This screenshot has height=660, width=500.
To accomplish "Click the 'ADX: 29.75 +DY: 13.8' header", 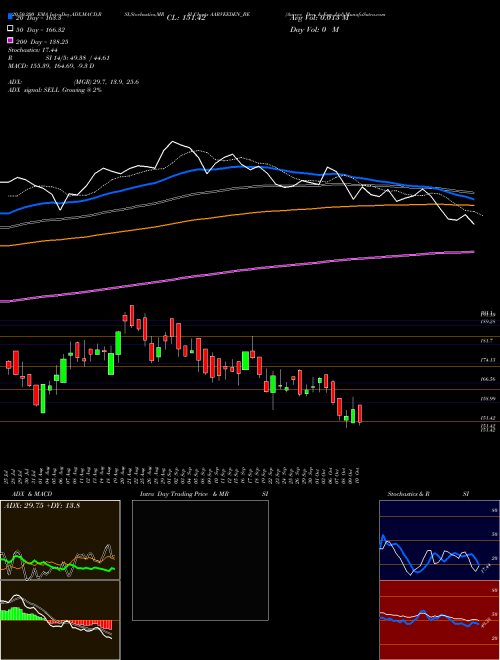I will 42,505.
